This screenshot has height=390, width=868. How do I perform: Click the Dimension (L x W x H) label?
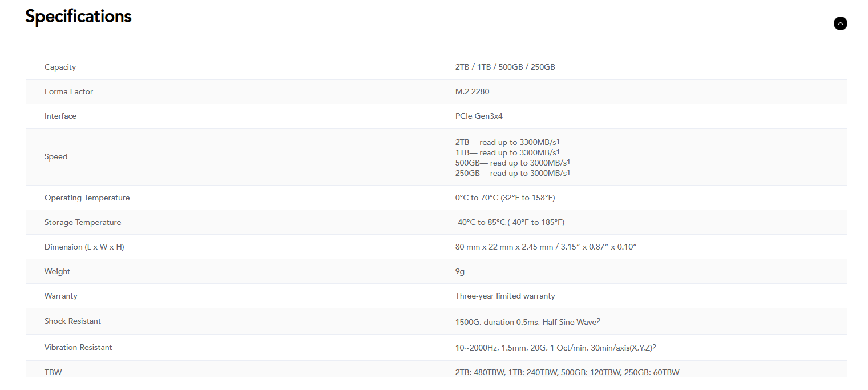(84, 247)
